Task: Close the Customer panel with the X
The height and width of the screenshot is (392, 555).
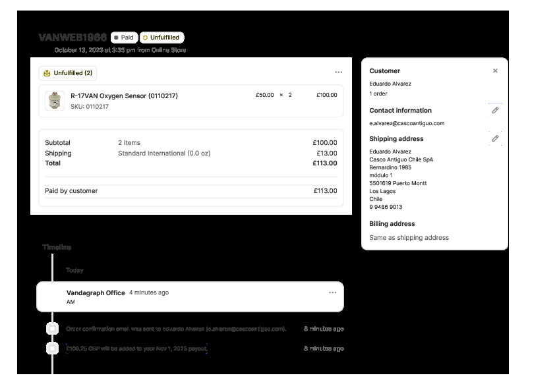Action: 495,70
